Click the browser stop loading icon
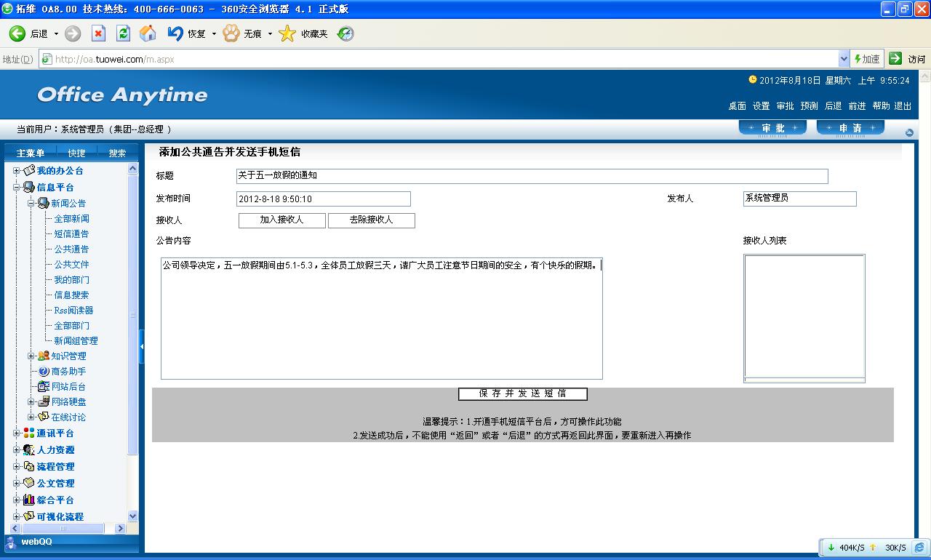 pos(98,33)
